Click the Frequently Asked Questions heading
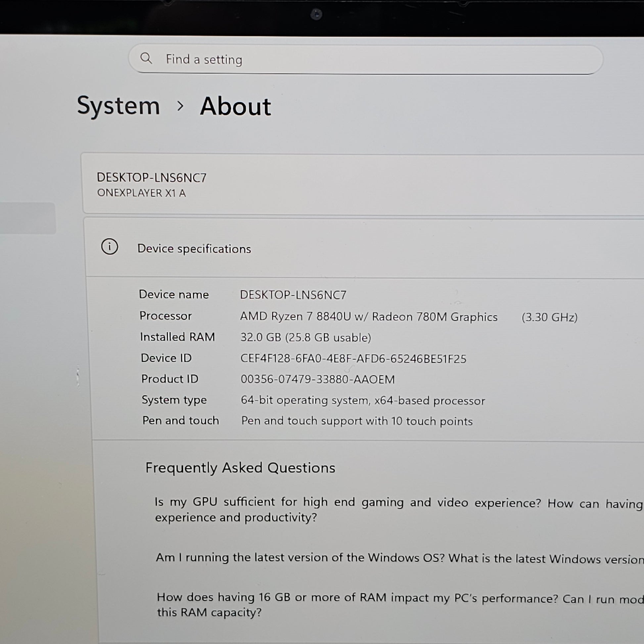Viewport: 644px width, 644px height. click(x=240, y=468)
